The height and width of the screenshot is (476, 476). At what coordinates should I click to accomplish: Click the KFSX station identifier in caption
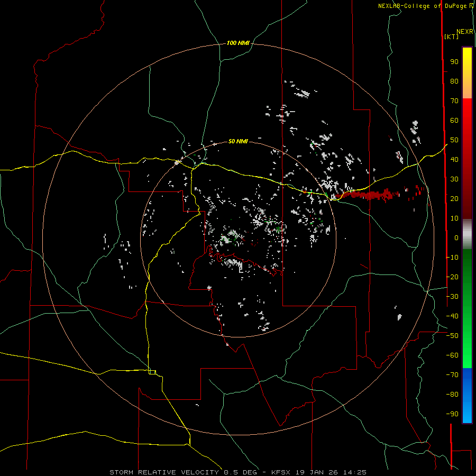[280, 472]
